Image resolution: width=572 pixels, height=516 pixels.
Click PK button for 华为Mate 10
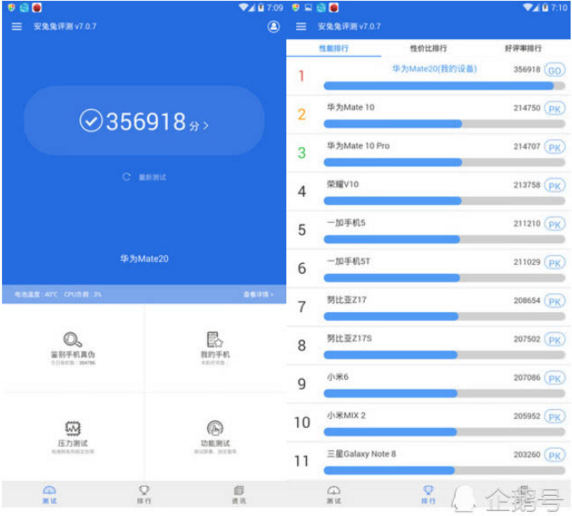[554, 109]
